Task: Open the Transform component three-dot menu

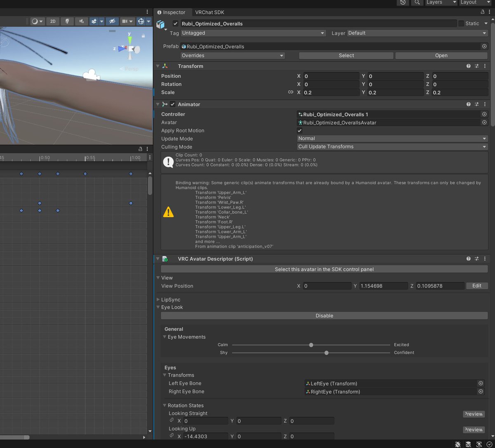Action: coord(485,66)
